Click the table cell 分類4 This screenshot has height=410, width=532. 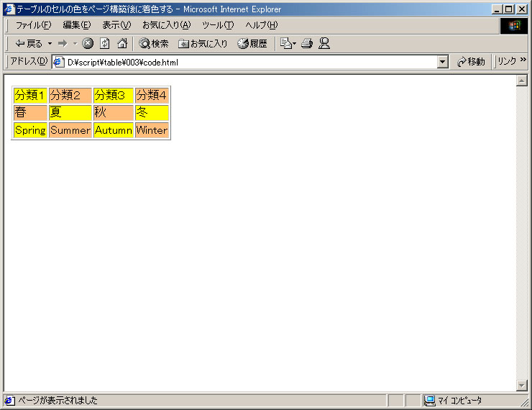coord(152,96)
